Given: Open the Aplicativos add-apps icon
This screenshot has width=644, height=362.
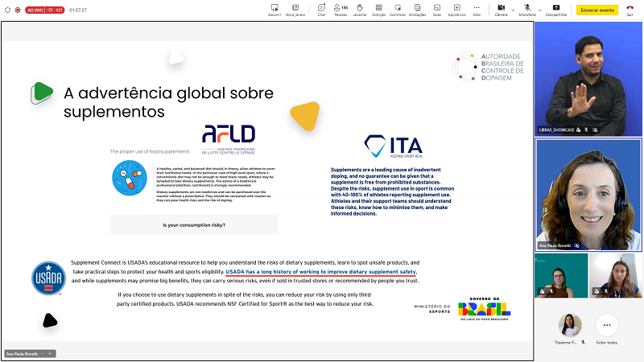Looking at the screenshot, I should click(456, 8).
